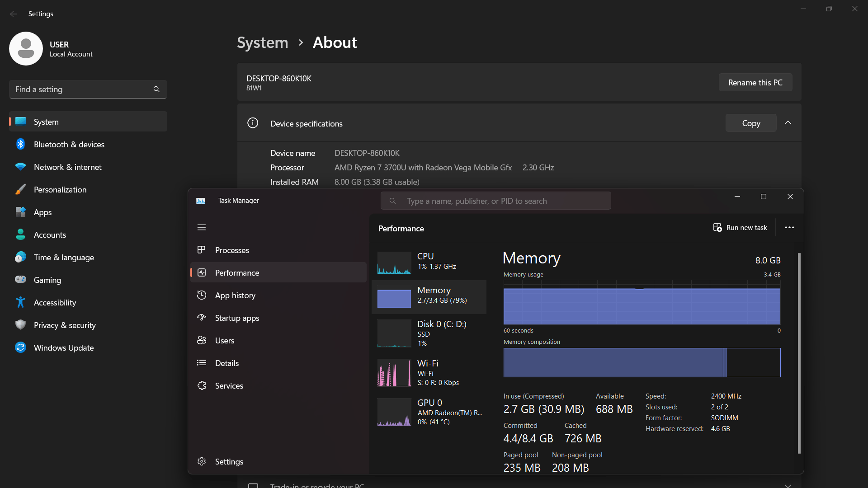The width and height of the screenshot is (868, 488).
Task: Open Services page in Task Manager
Action: (x=278, y=385)
